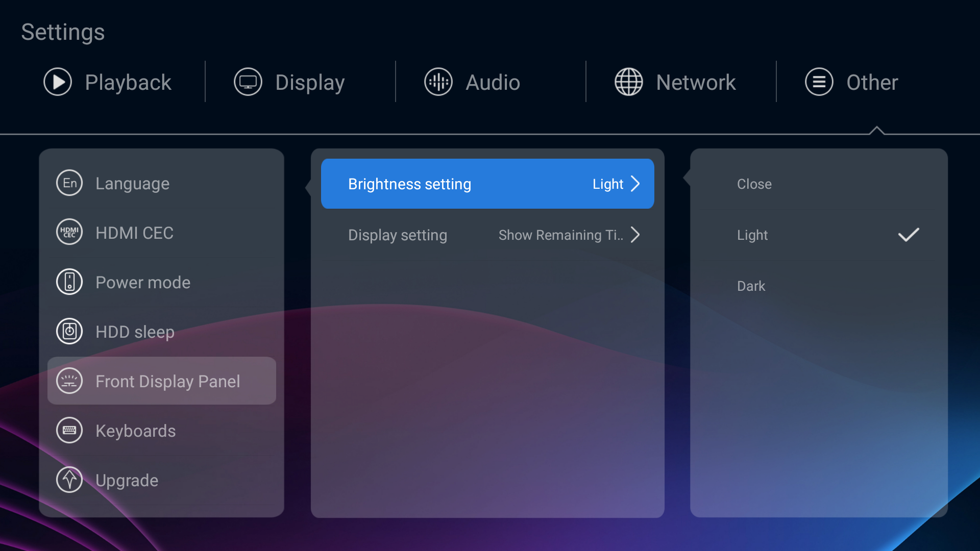
Task: Click the Display monitor icon
Action: [248, 82]
